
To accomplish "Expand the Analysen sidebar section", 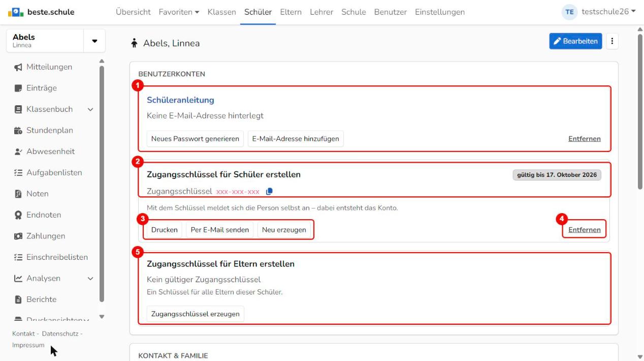I will [x=90, y=278].
